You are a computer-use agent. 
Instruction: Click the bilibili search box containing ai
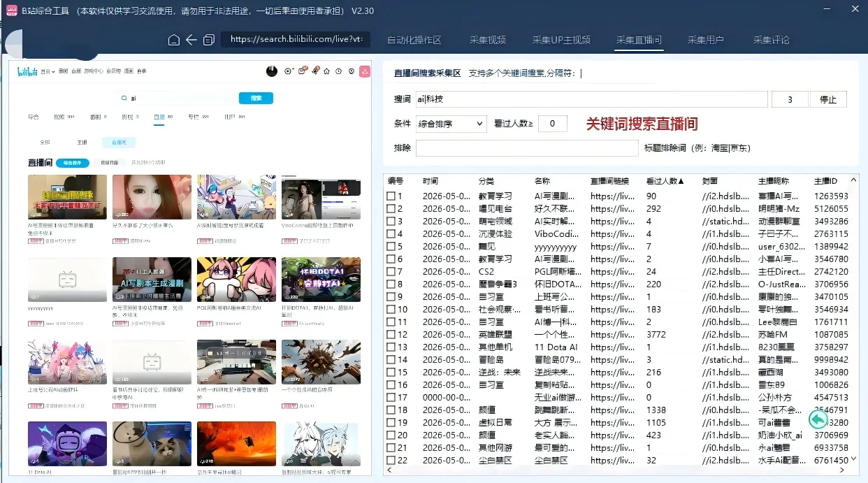[x=177, y=99]
